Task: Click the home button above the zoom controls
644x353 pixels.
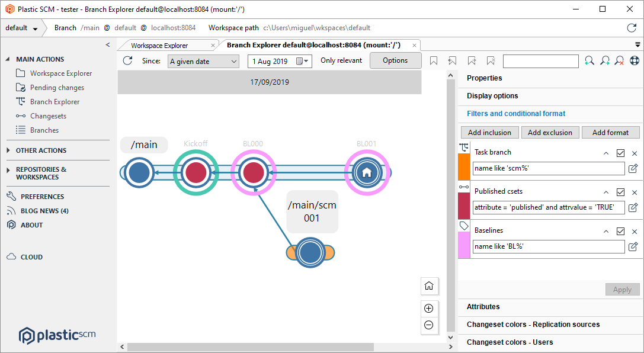Action: click(429, 286)
